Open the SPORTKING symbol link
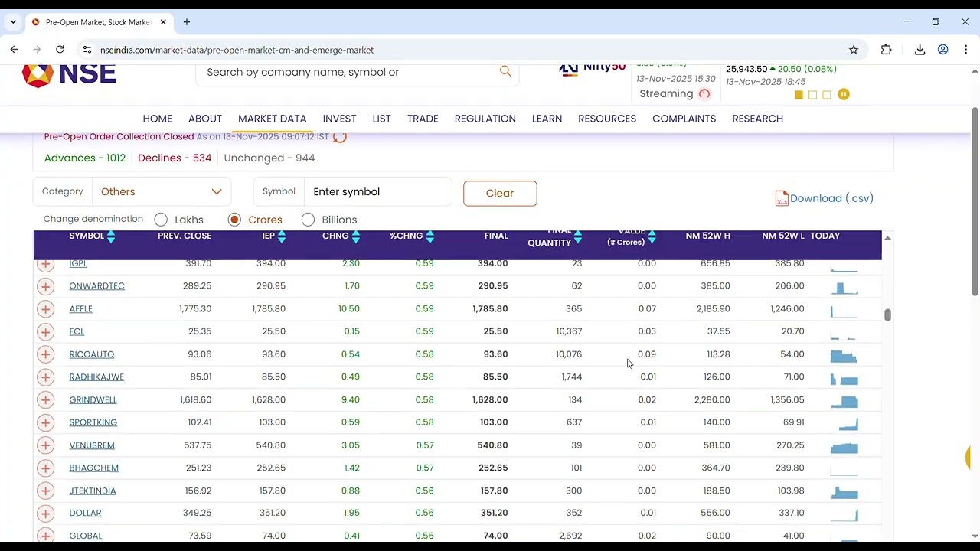 [x=93, y=422]
